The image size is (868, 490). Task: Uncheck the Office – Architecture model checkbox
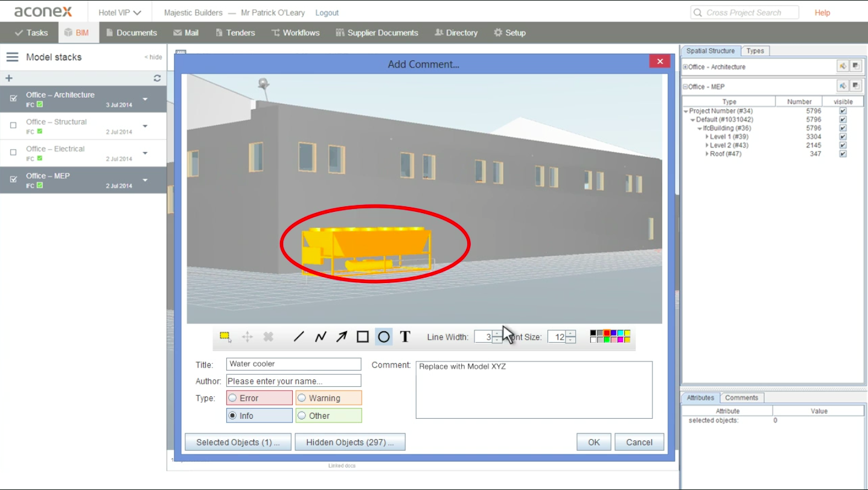(x=13, y=98)
